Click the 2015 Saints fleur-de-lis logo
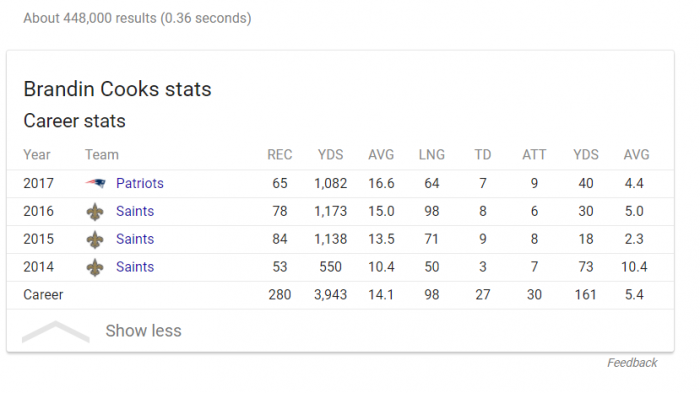Viewport: 700px width, 393px height. tap(95, 240)
